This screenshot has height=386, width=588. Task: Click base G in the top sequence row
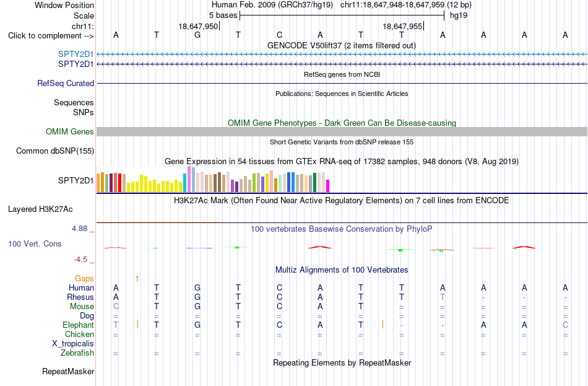click(x=197, y=35)
